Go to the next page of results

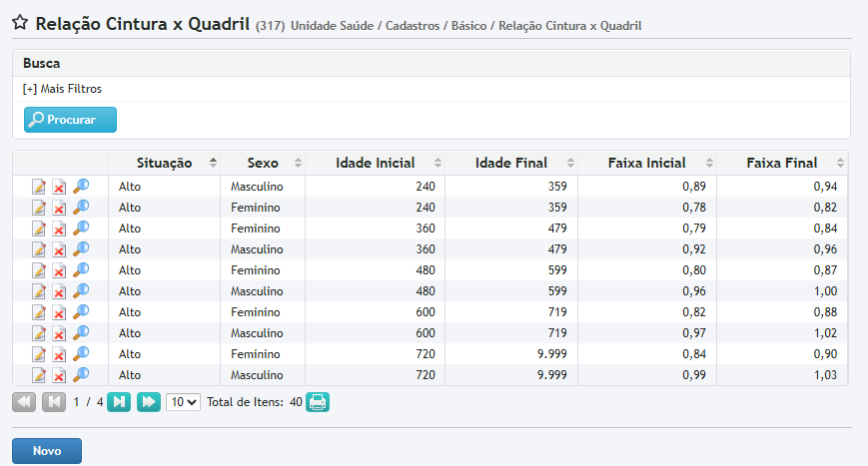tap(119, 402)
